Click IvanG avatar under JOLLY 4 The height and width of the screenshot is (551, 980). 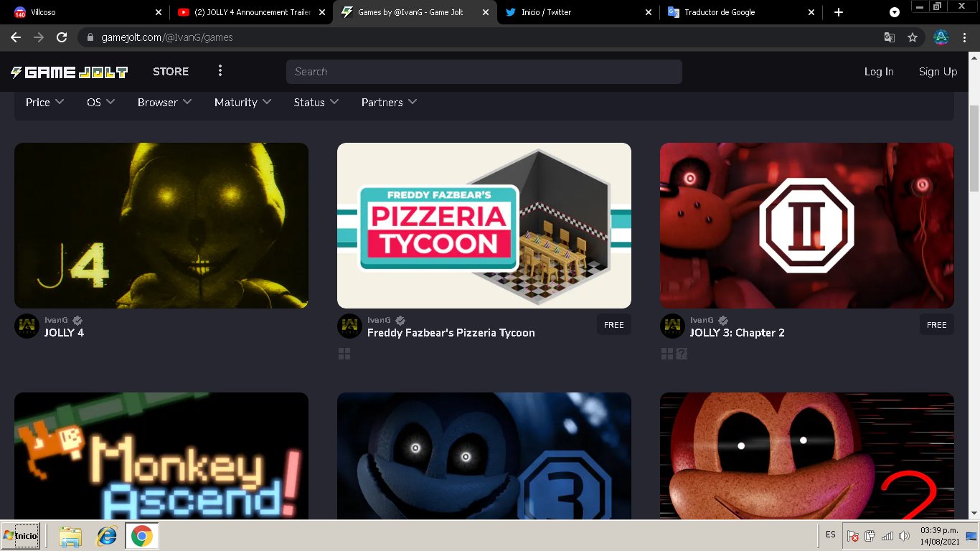point(27,326)
